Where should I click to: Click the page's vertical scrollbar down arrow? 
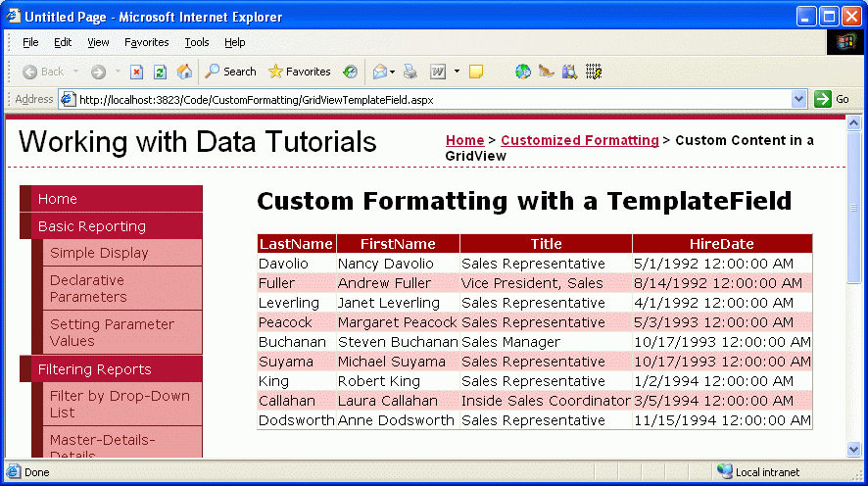pyautogui.click(x=853, y=449)
